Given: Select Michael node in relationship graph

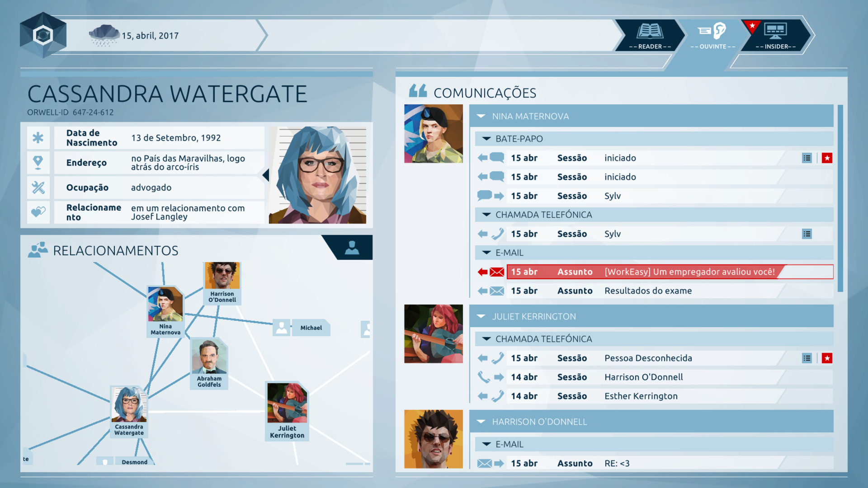Looking at the screenshot, I should click(x=301, y=328).
